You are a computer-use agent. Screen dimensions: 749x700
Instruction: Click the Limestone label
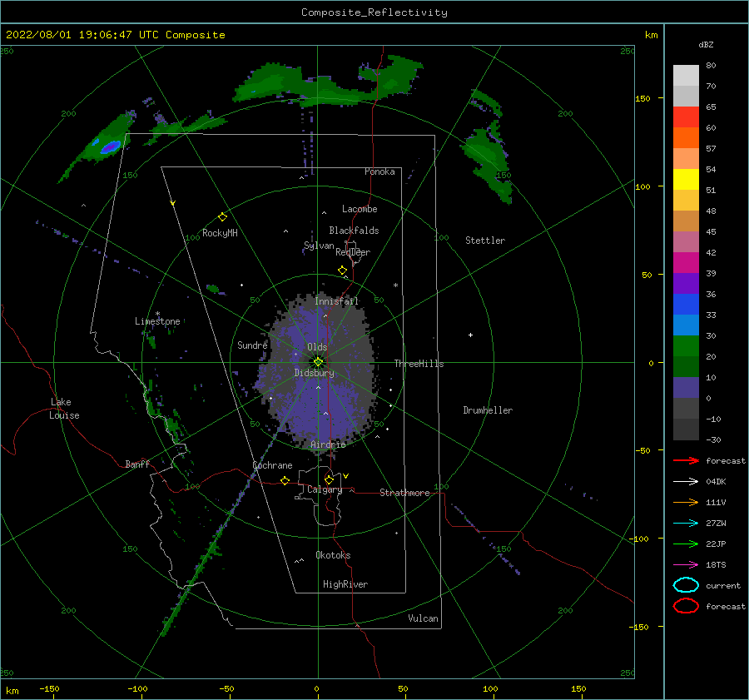click(x=157, y=321)
